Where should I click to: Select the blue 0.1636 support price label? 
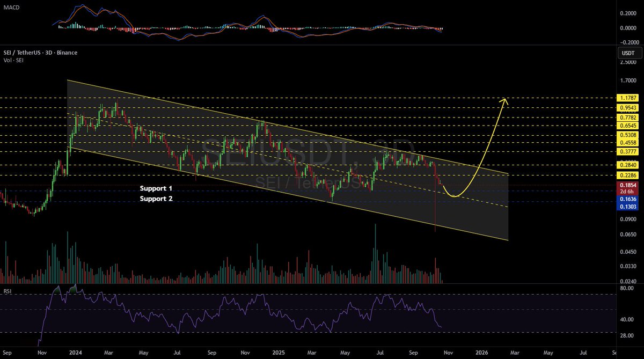click(627, 199)
